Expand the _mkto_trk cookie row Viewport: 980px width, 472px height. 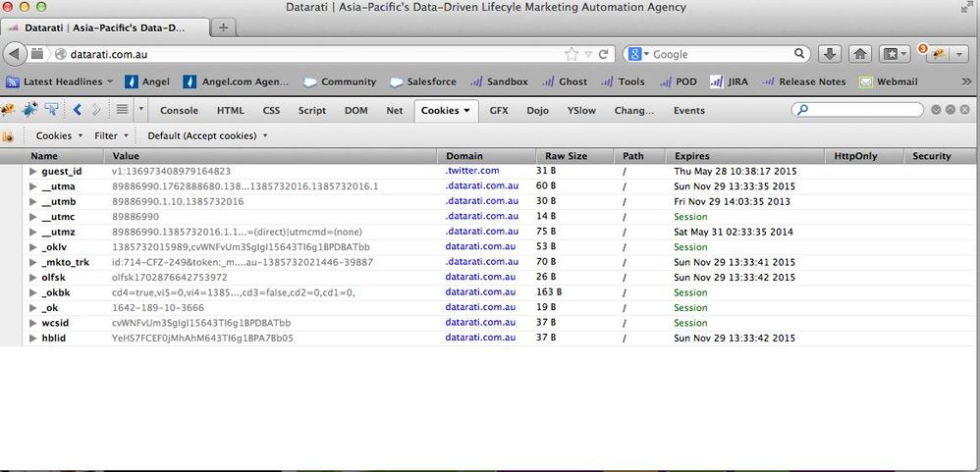[32, 262]
